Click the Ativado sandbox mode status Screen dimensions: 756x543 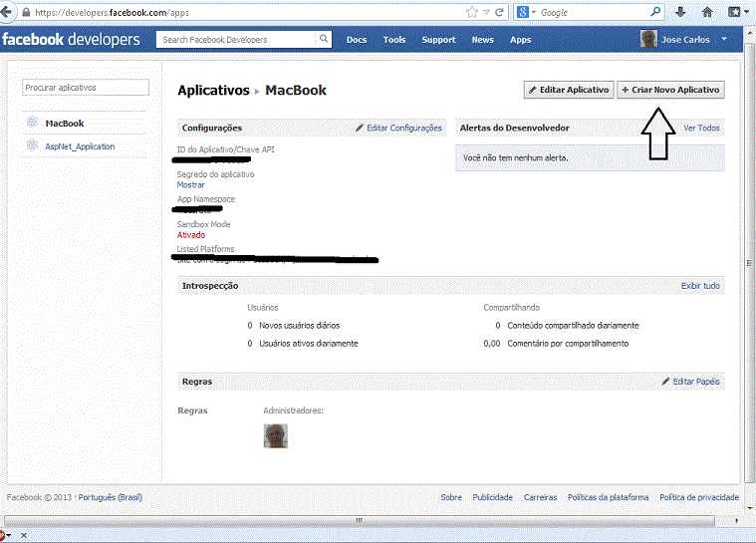(x=190, y=235)
